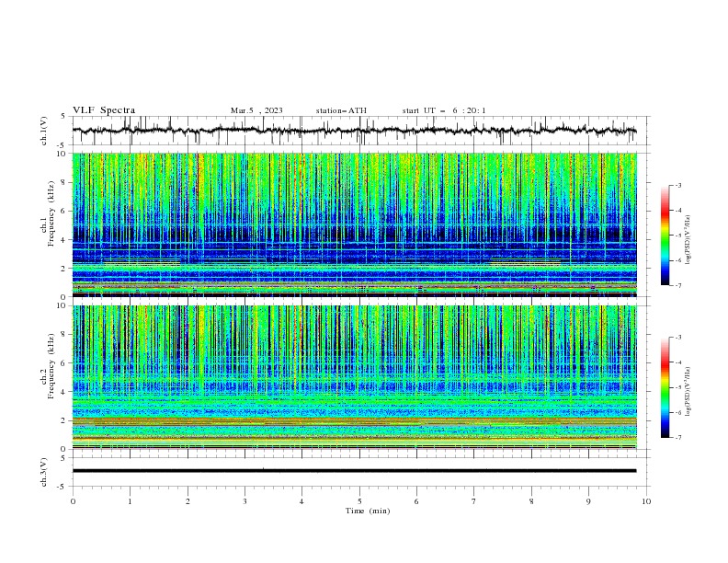Select the date text "Mar.5 , 2023"

click(x=256, y=110)
